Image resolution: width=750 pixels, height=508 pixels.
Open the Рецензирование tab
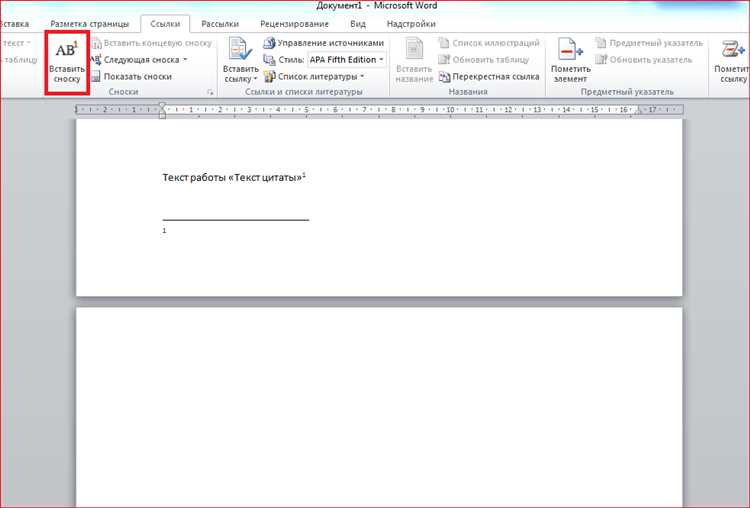click(x=294, y=24)
